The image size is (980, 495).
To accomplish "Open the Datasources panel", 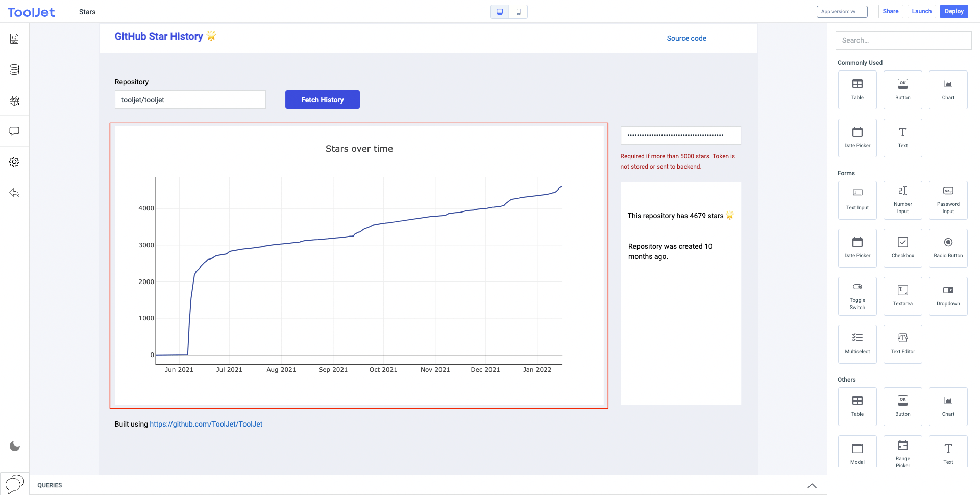I will click(x=14, y=69).
